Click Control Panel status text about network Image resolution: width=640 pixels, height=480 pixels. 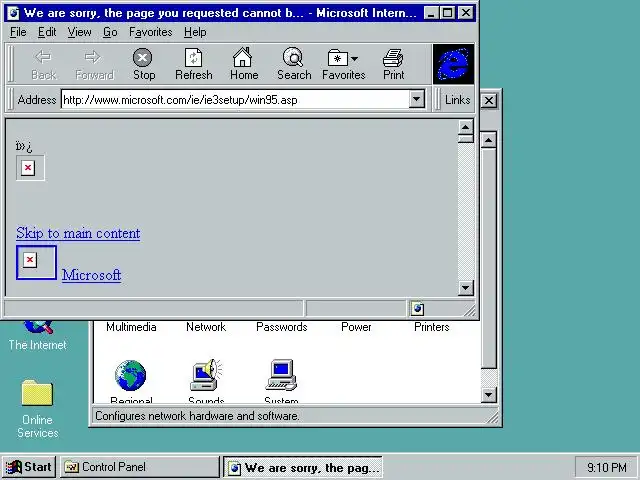click(x=197, y=416)
